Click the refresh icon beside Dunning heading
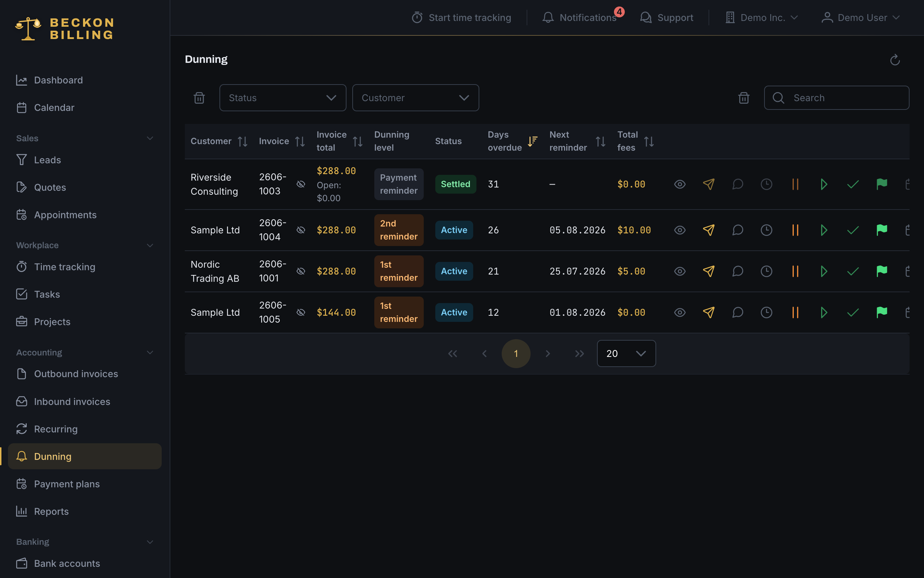Screen dimensions: 924x578 click(x=895, y=60)
